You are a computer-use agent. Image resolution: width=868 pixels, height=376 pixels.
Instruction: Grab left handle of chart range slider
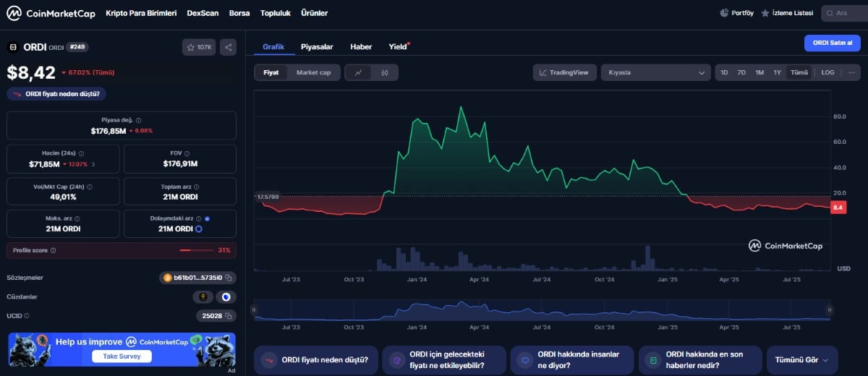click(x=254, y=309)
